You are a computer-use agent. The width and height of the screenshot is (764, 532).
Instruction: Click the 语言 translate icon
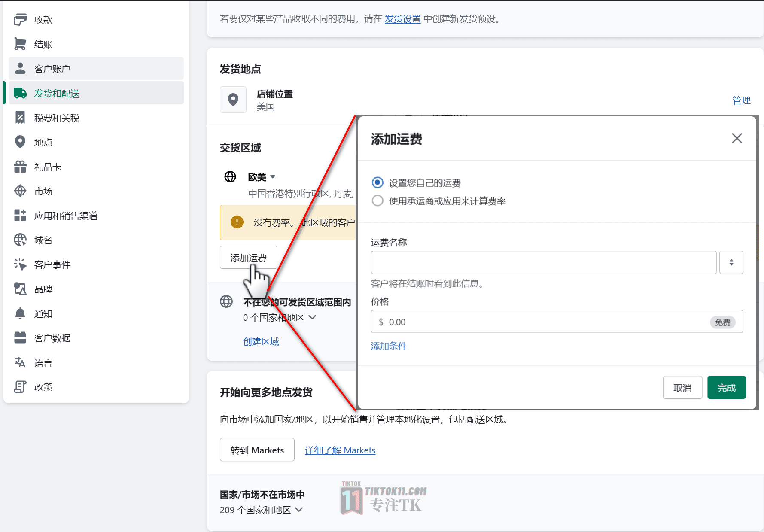click(20, 362)
